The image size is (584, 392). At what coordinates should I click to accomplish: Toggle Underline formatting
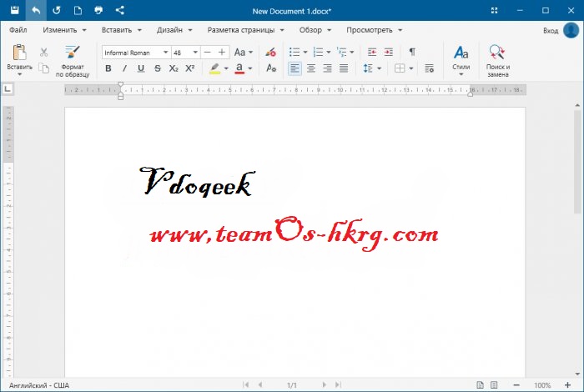coord(140,68)
